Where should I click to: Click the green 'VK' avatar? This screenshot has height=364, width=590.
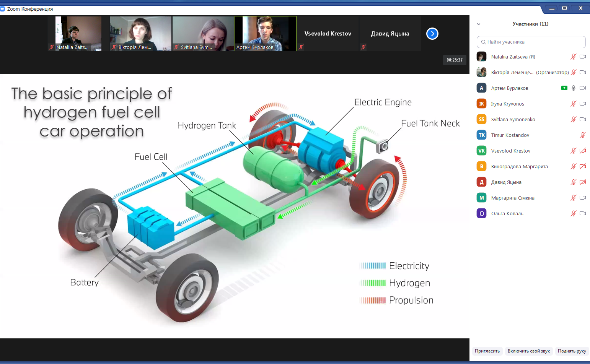481,151
